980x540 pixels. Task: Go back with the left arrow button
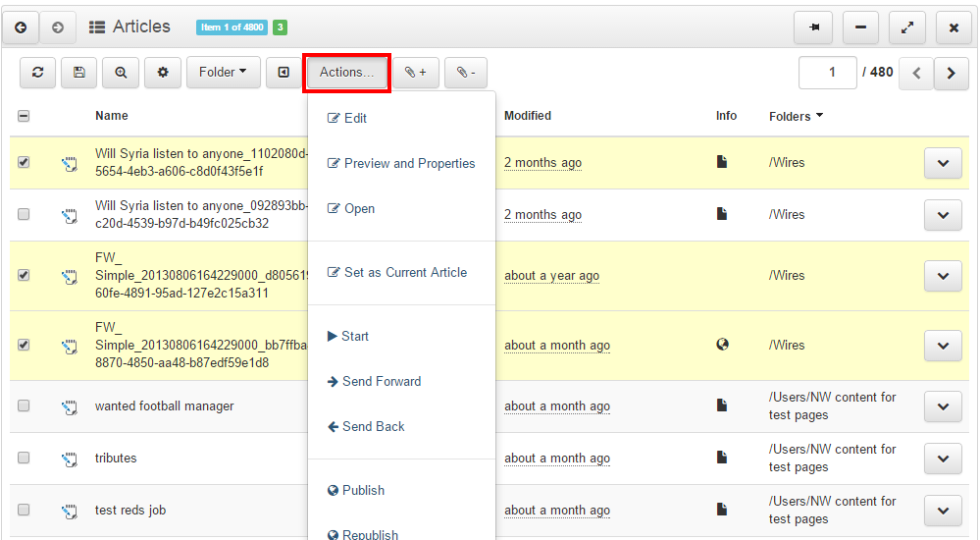[21, 27]
